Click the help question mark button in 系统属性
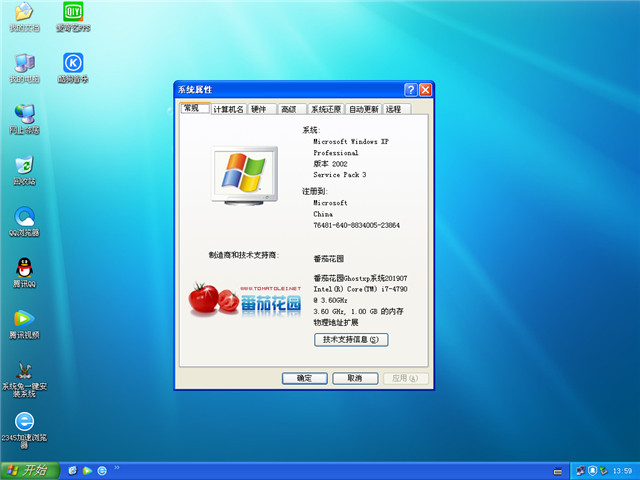This screenshot has width=640, height=480. (x=411, y=90)
